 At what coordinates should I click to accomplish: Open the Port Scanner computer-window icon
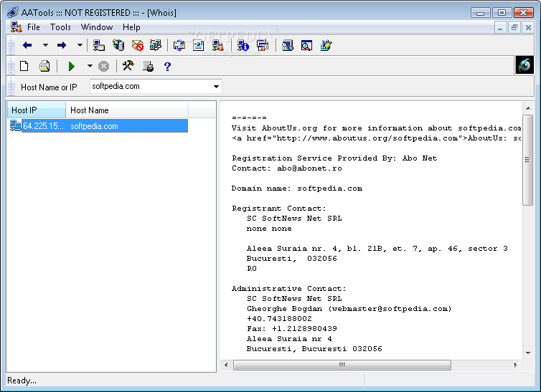pyautogui.click(x=99, y=45)
